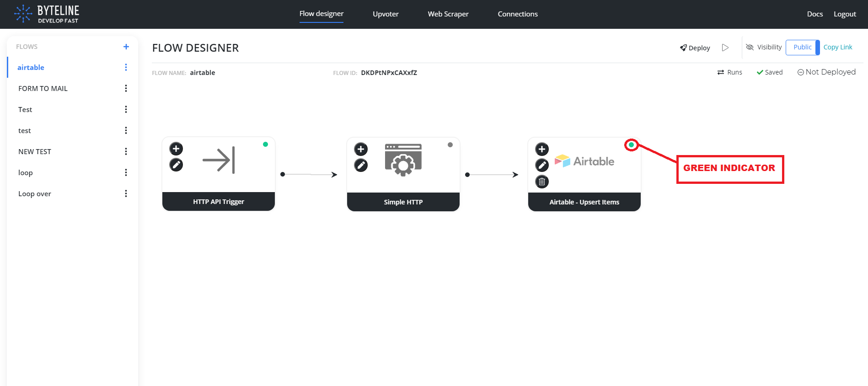Screen dimensions: 868x386
Task: Deploy the flow
Action: tap(695, 48)
